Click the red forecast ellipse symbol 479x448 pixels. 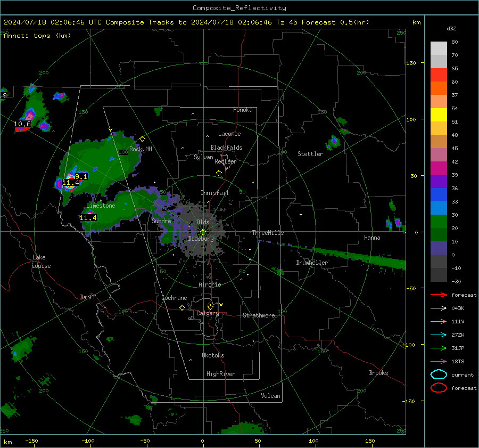(439, 388)
